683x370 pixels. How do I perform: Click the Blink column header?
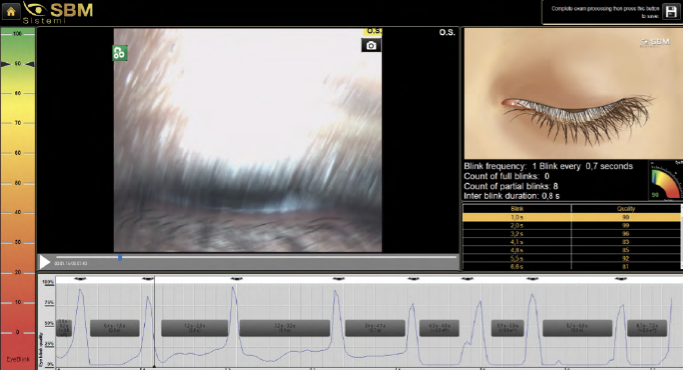(517, 209)
